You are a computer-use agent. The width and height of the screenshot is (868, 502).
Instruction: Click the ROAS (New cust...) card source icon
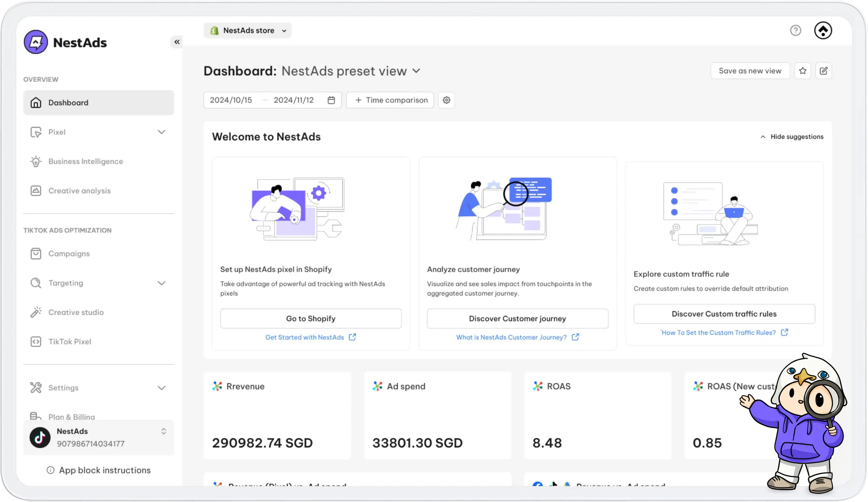pos(698,386)
